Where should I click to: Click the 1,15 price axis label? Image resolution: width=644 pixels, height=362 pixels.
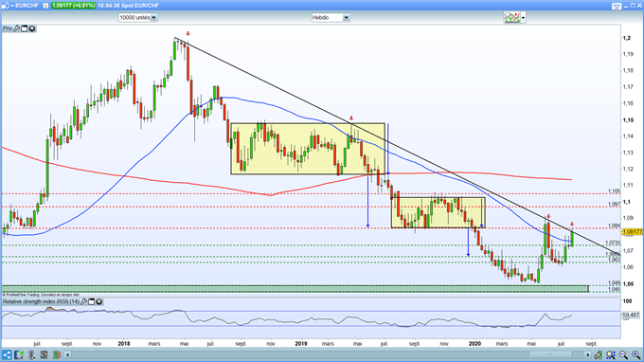point(628,120)
